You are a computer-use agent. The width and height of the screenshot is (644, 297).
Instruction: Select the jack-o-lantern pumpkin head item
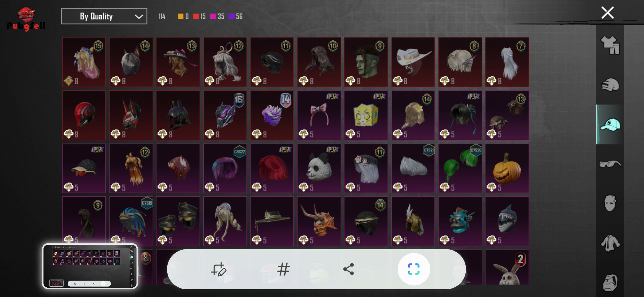pyautogui.click(x=507, y=168)
